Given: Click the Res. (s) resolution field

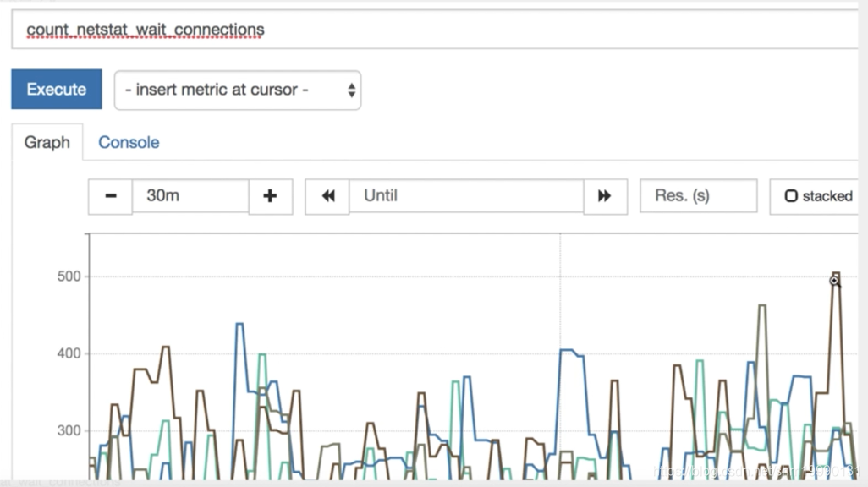Looking at the screenshot, I should (x=699, y=196).
